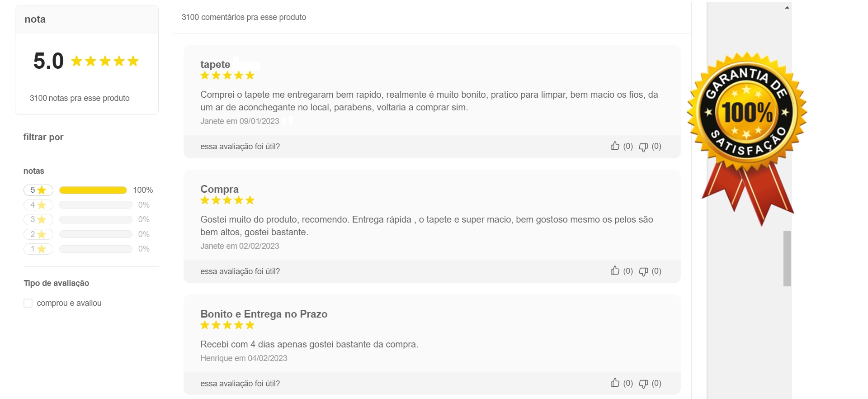This screenshot has width=868, height=399.
Task: Click the scrollbar up arrow
Action: click(787, 8)
